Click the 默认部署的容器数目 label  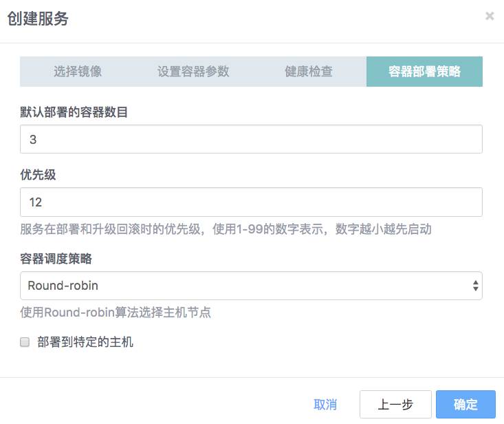74,112
